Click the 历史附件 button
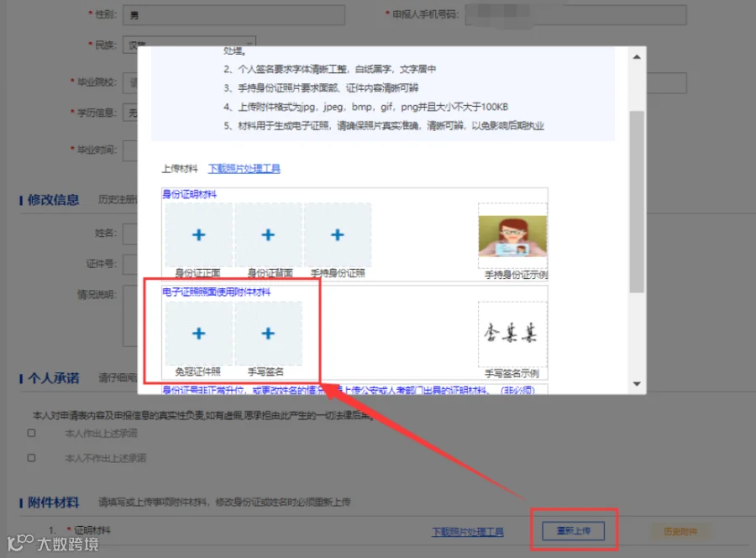This screenshot has height=558, width=756. click(680, 531)
